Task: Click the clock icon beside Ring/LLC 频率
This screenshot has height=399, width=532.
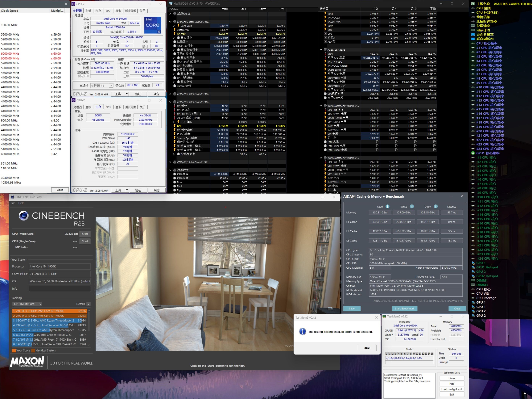Action: click(174, 46)
